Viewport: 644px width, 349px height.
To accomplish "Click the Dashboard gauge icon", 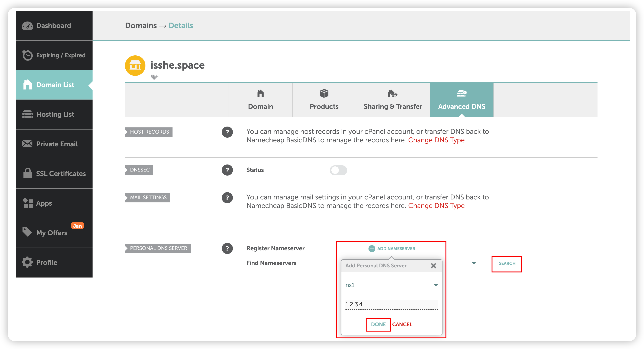I will click(x=27, y=26).
